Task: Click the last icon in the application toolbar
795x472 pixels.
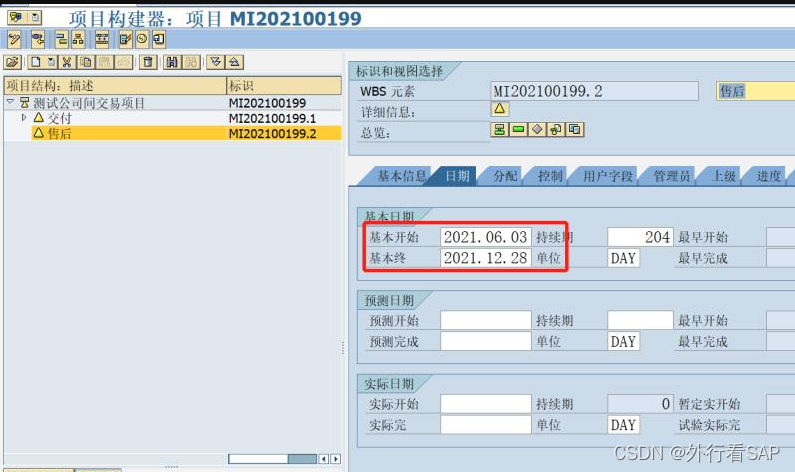Action: tap(159, 39)
